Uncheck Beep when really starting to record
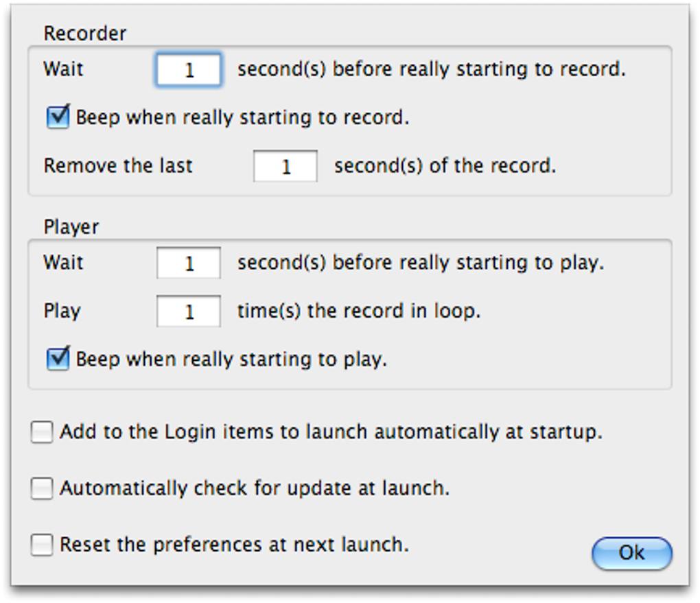This screenshot has height=603, width=700. click(58, 117)
